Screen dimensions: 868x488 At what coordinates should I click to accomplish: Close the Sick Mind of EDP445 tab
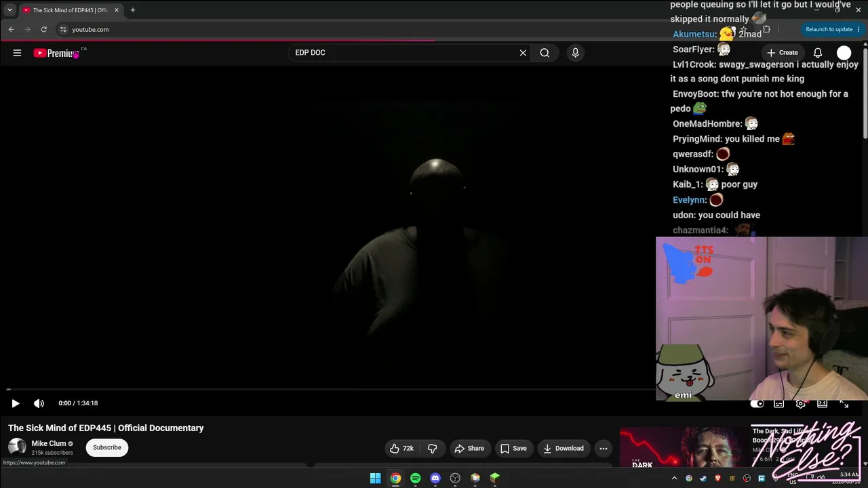(x=117, y=10)
